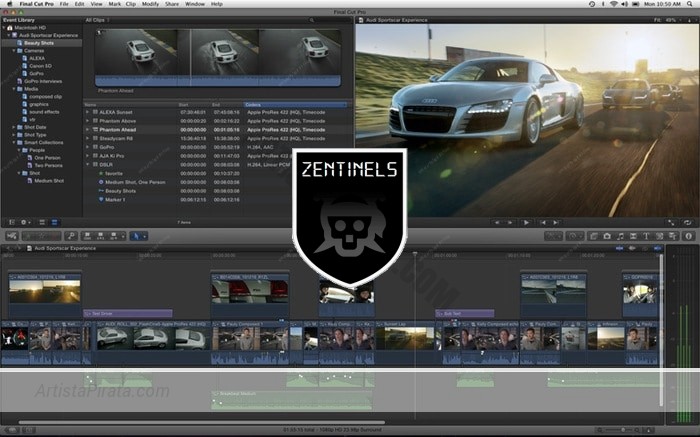700x437 pixels.
Task: Open the Share menu
Action: (x=170, y=4)
